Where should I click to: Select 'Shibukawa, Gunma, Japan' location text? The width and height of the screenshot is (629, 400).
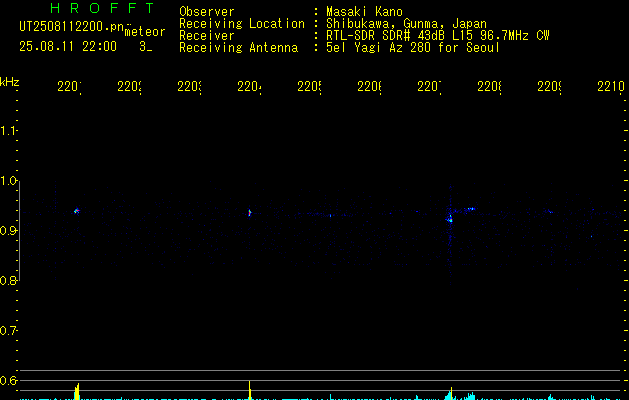[x=406, y=24]
